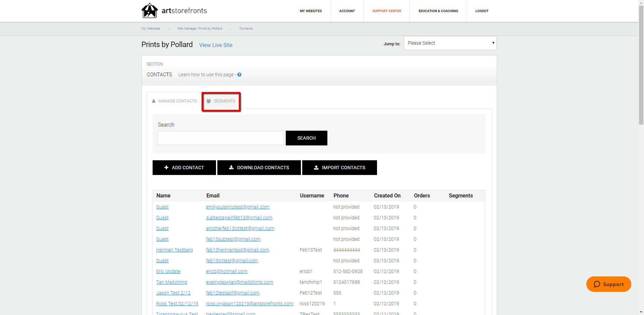Select Education & Coaching in the navigation
Viewport: 644px width, 315px height.
tap(438, 11)
